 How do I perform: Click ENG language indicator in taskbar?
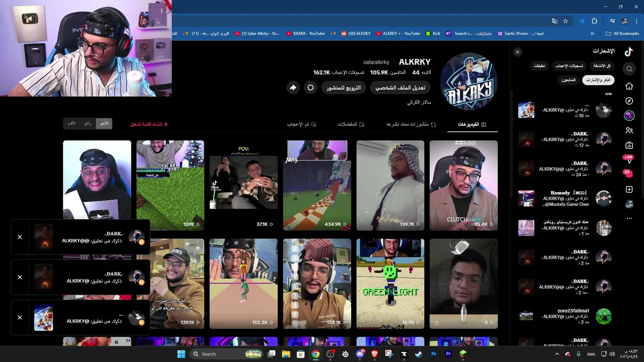pyautogui.click(x=591, y=354)
